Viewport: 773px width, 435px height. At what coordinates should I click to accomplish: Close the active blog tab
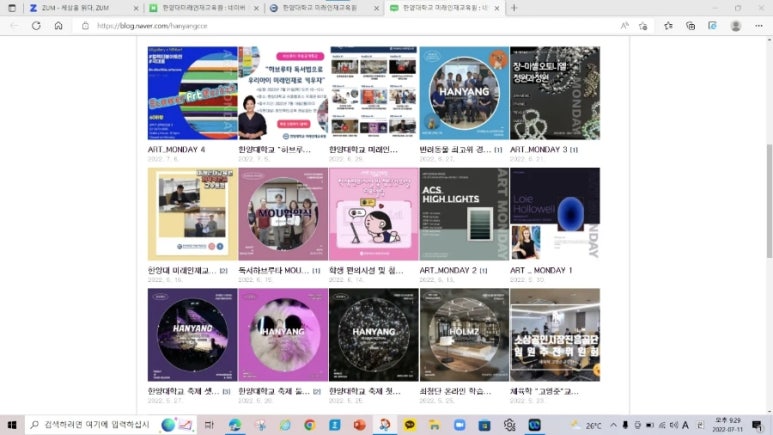coord(497,8)
